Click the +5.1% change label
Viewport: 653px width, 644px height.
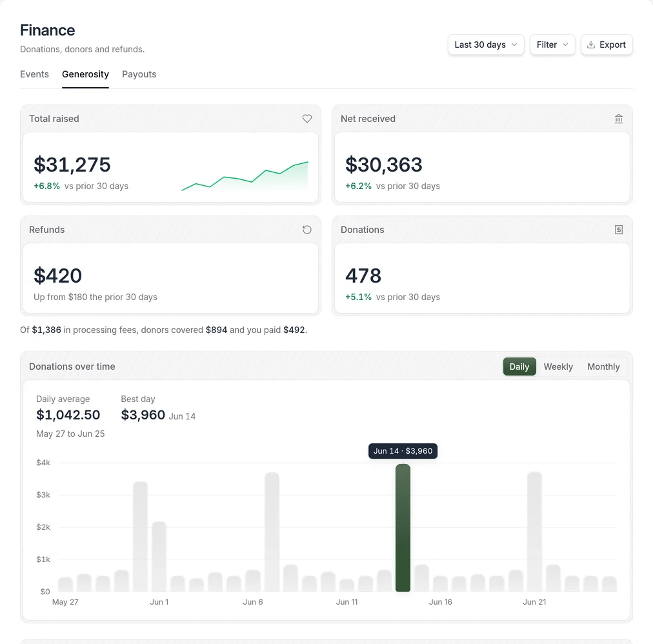click(358, 297)
